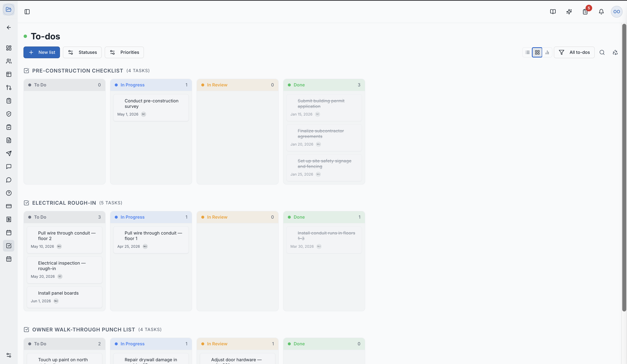The width and height of the screenshot is (627, 364).
Task: Click the MJ avatar on Install panel boards
Action: [x=56, y=301]
